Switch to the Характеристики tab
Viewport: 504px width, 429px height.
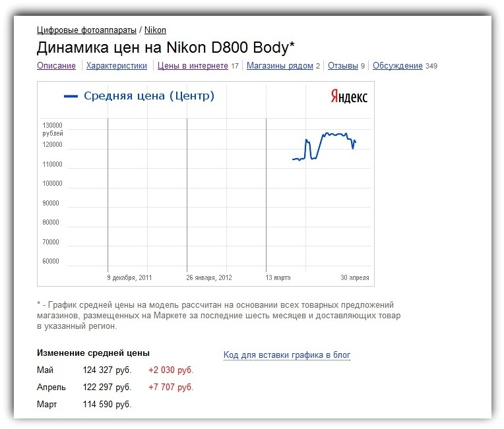tap(116, 65)
